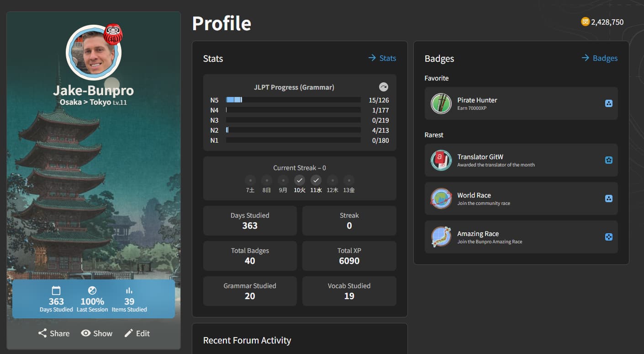Click calendar icon above Days Studied
Viewport: 644px width, 354px height.
click(56, 290)
